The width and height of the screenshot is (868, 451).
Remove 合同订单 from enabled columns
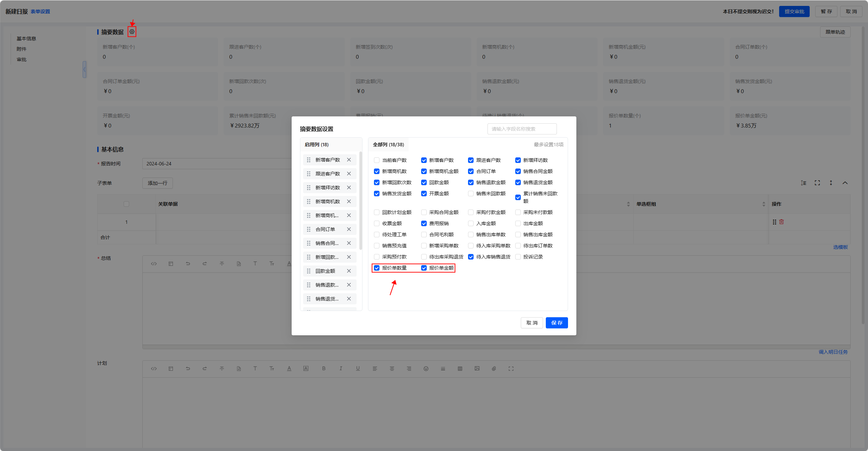pyautogui.click(x=349, y=229)
